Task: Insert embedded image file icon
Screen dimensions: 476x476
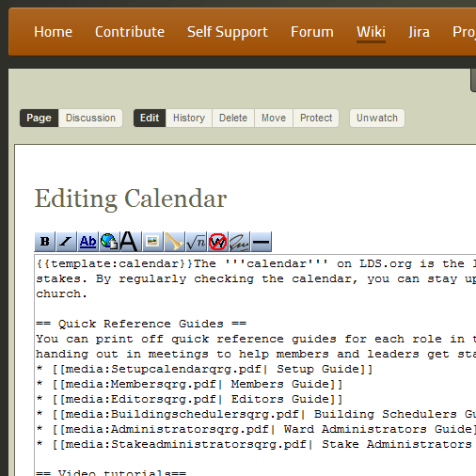Action: point(152,242)
